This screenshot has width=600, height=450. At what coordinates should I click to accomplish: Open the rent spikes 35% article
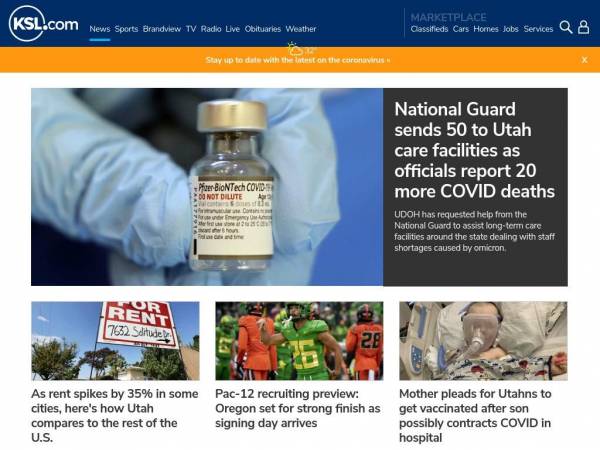point(115,416)
